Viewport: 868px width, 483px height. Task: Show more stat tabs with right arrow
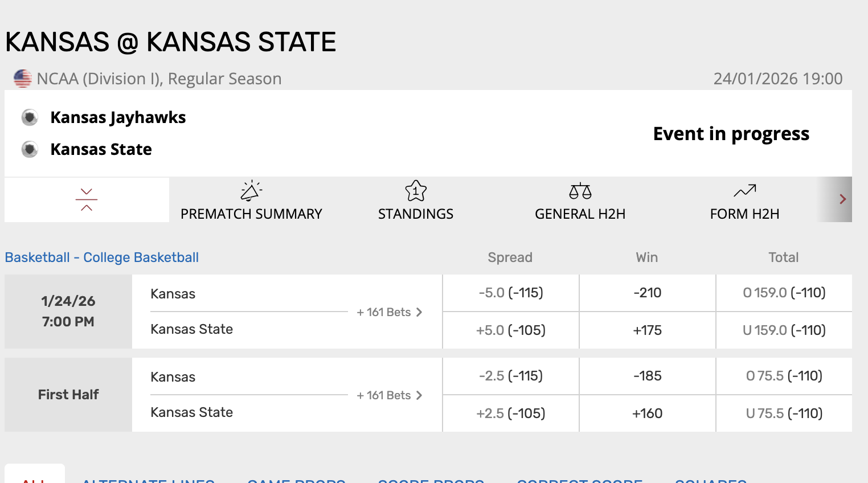click(x=842, y=199)
